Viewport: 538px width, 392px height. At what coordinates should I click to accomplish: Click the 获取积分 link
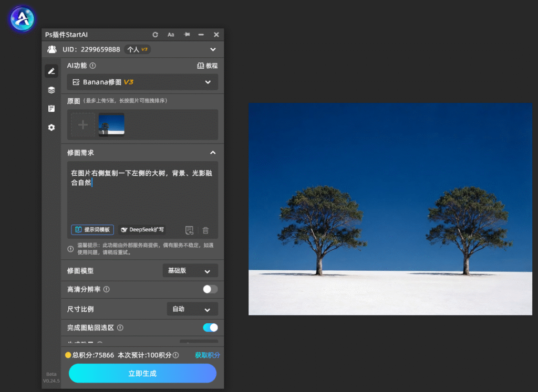(x=207, y=355)
